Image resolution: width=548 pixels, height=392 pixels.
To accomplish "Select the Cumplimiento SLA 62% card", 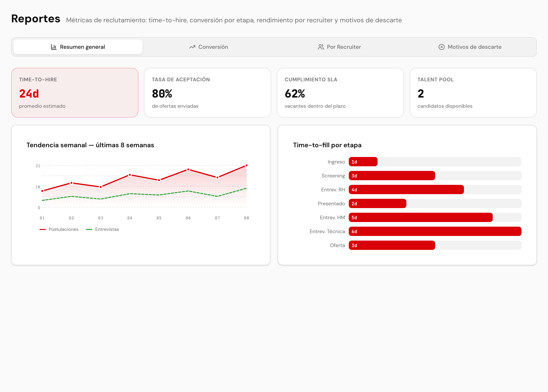I will tap(340, 93).
